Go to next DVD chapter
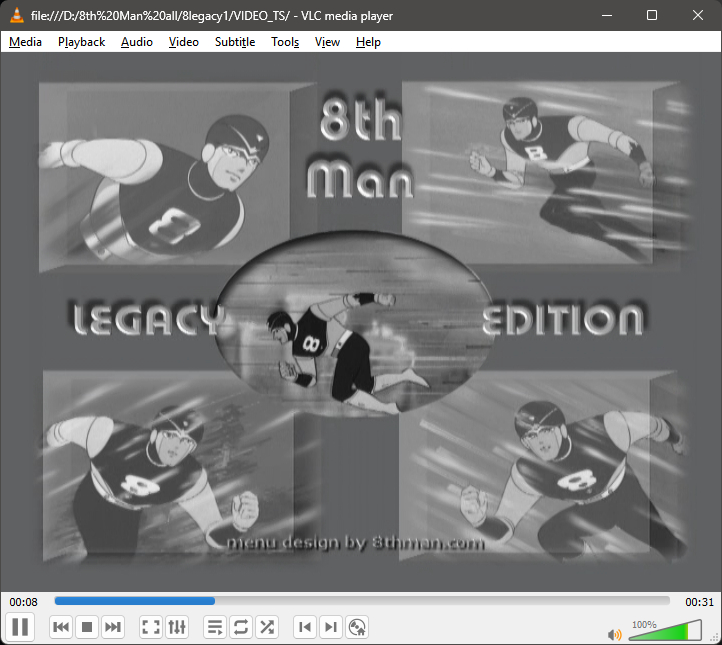The image size is (722, 645). point(331,627)
